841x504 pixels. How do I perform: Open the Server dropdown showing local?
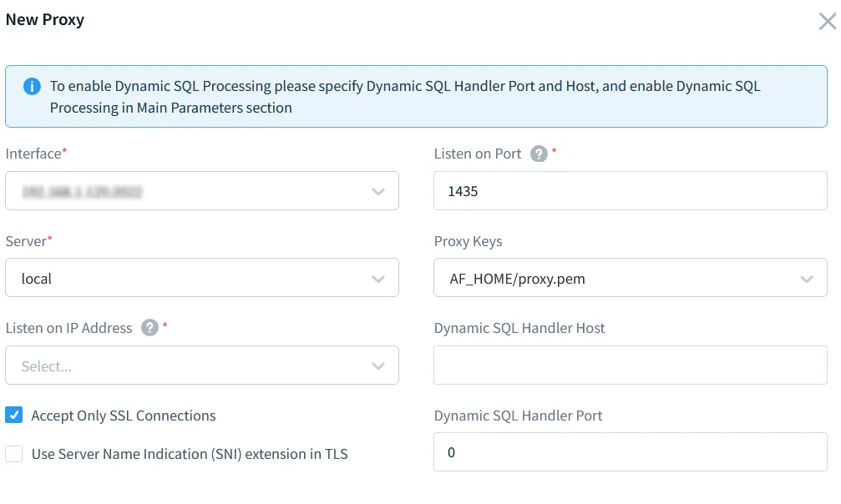(202, 278)
